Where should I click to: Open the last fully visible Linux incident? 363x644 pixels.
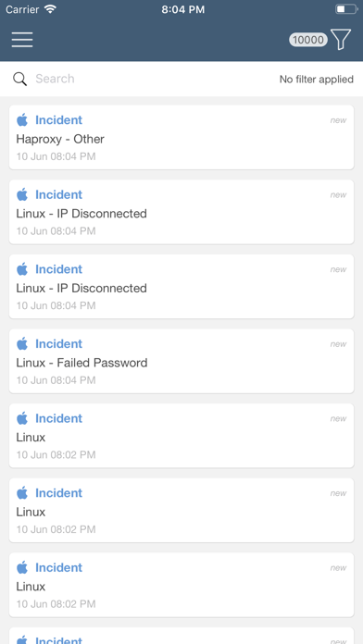coord(181,585)
